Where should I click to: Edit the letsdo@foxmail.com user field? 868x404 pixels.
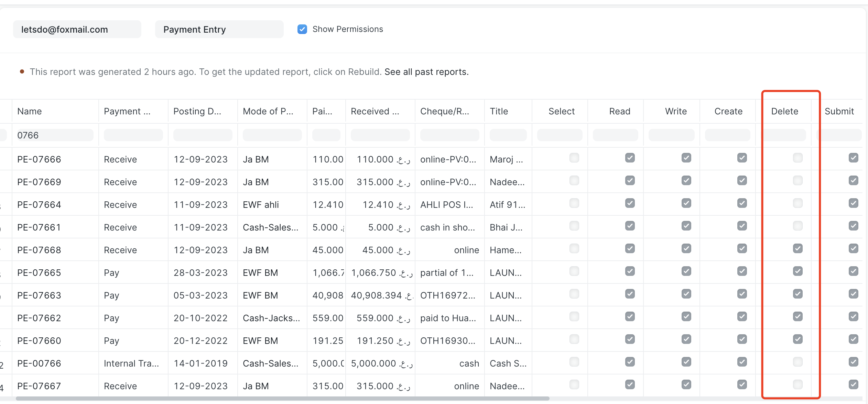coord(77,29)
